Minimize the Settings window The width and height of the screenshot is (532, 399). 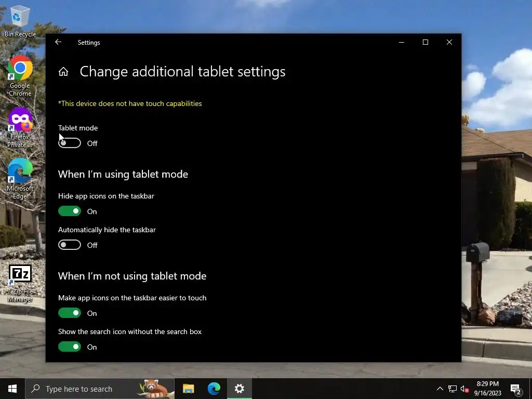click(402, 42)
